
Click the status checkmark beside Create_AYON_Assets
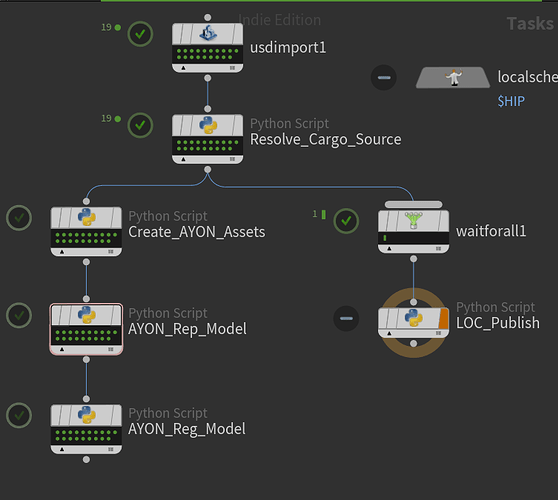(x=19, y=218)
